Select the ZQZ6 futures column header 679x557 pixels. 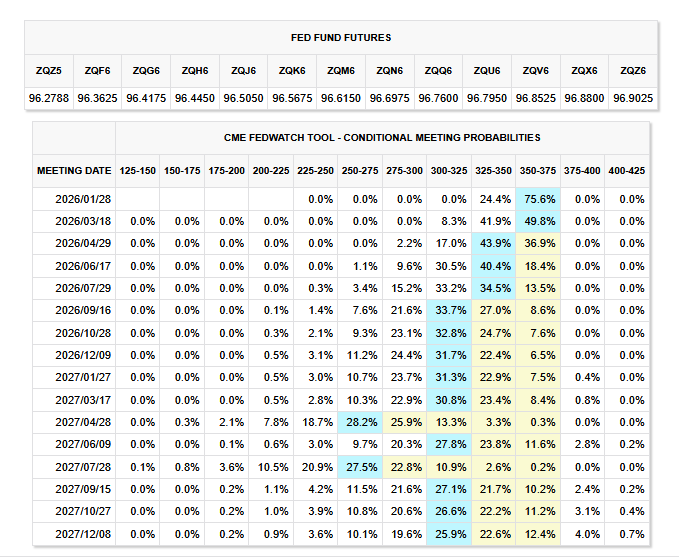[x=633, y=71]
